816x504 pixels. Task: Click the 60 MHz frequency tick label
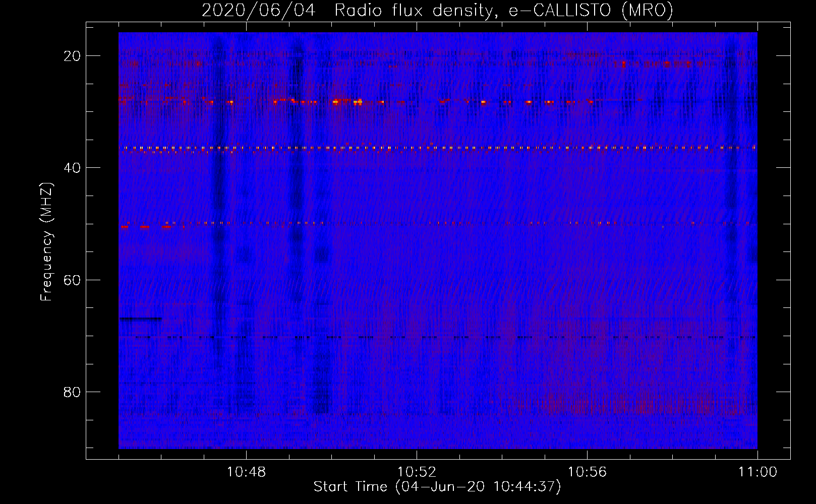(73, 280)
